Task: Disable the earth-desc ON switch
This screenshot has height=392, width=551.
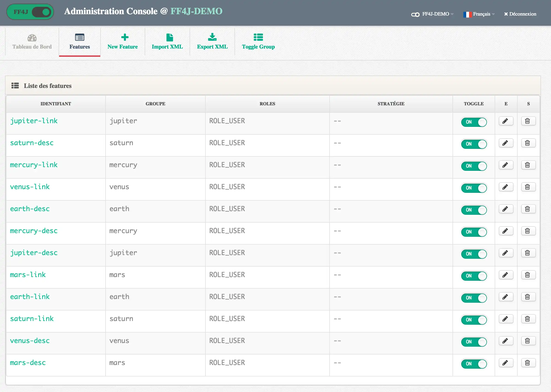Action: click(x=474, y=210)
